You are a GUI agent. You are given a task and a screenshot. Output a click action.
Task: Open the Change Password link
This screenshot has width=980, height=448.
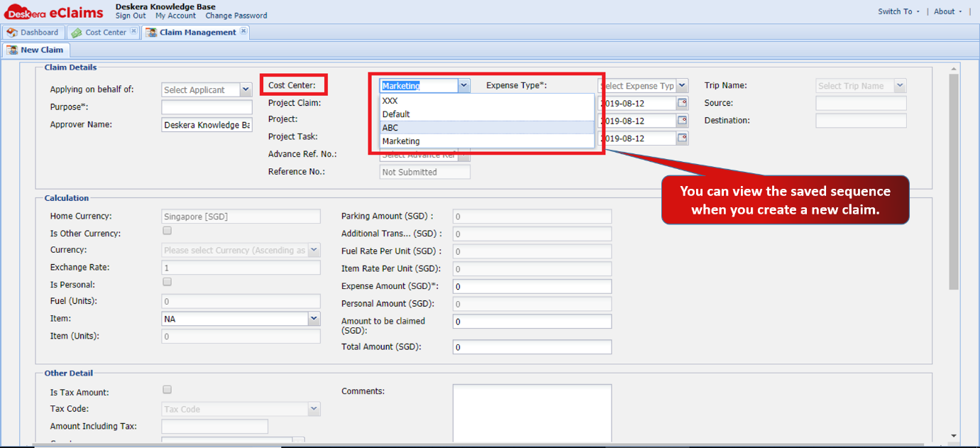click(236, 16)
